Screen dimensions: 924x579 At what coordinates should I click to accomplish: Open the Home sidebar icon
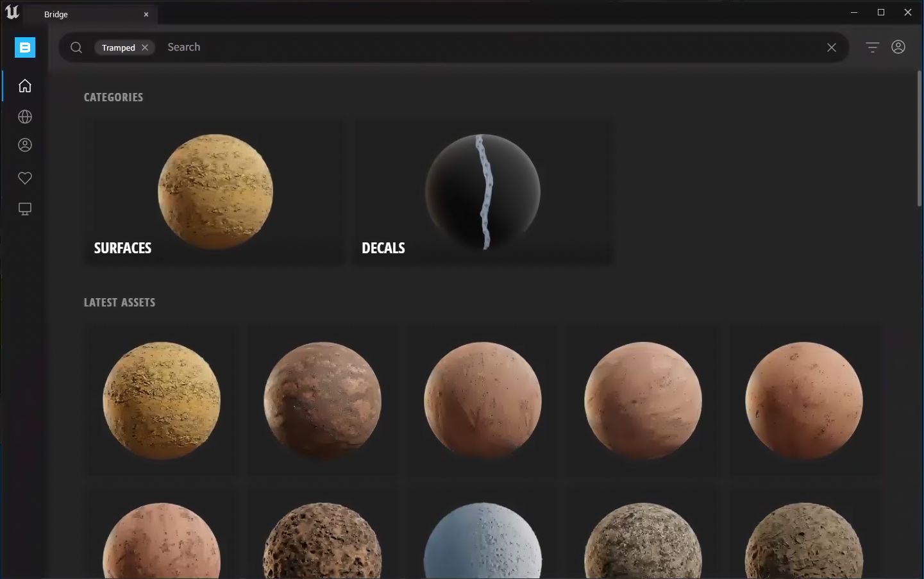pyautogui.click(x=25, y=86)
